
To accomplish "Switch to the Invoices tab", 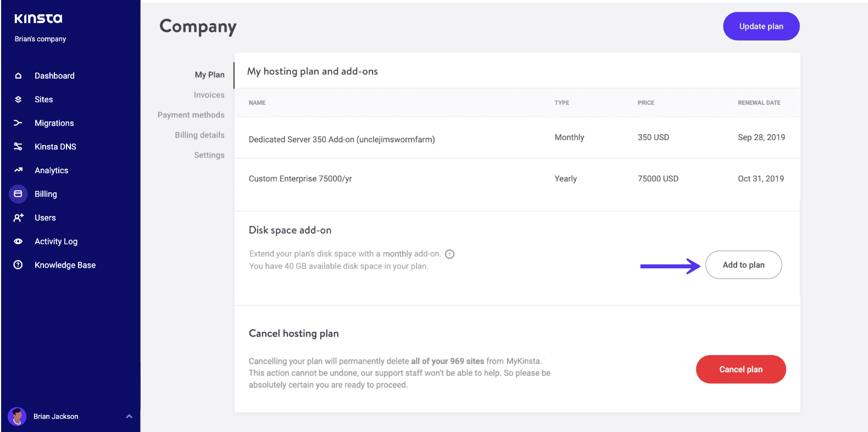I will coord(209,95).
